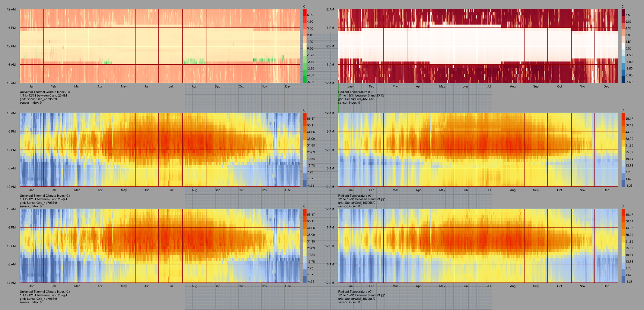Select the sensor_index: 0 text under the middle-left chart

point(31,206)
